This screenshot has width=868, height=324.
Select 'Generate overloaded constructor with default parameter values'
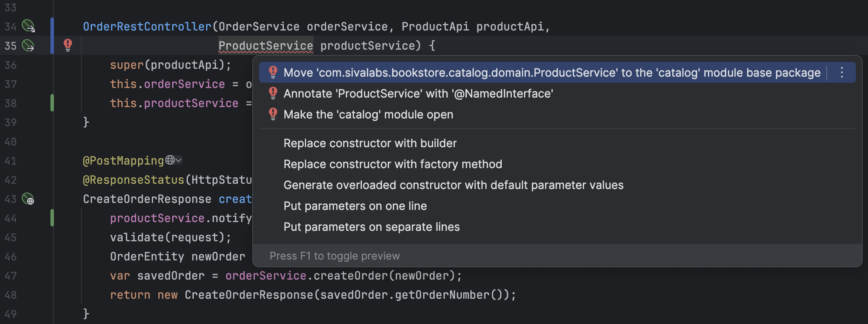(x=453, y=185)
